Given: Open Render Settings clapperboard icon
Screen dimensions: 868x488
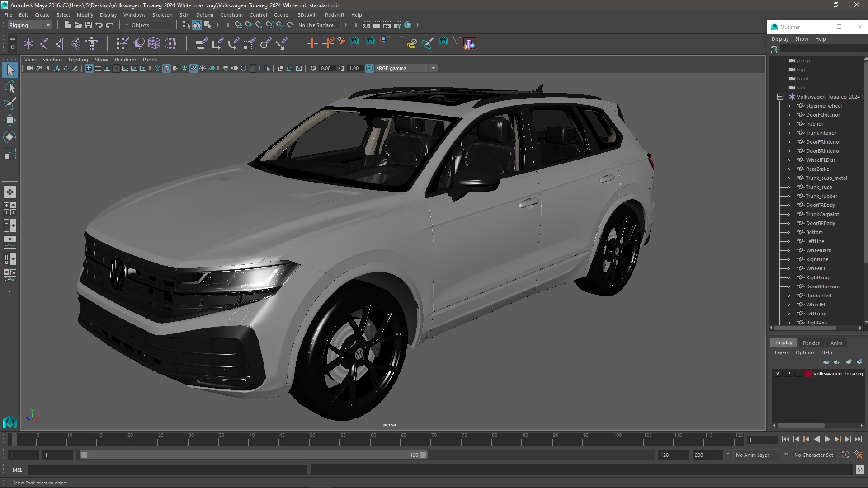Looking at the screenshot, I should [x=397, y=25].
